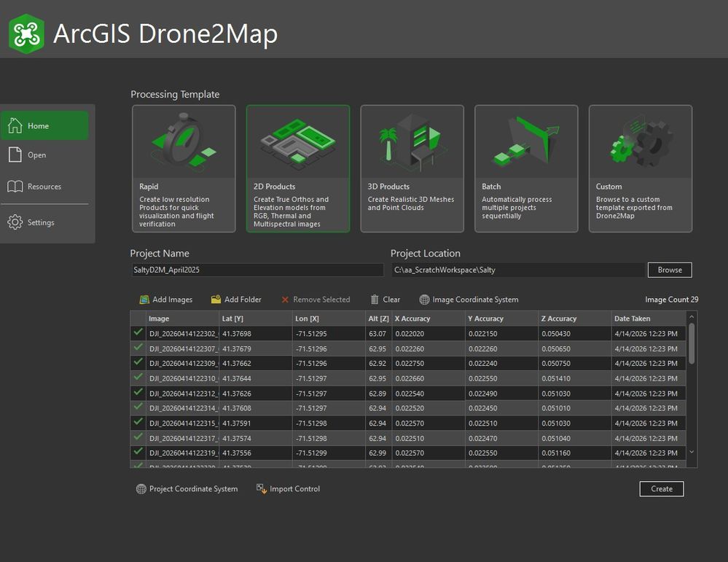Viewport: 728px width, 562px height.
Task: Click the image table vertical scrollbar thumb
Action: coord(692,344)
